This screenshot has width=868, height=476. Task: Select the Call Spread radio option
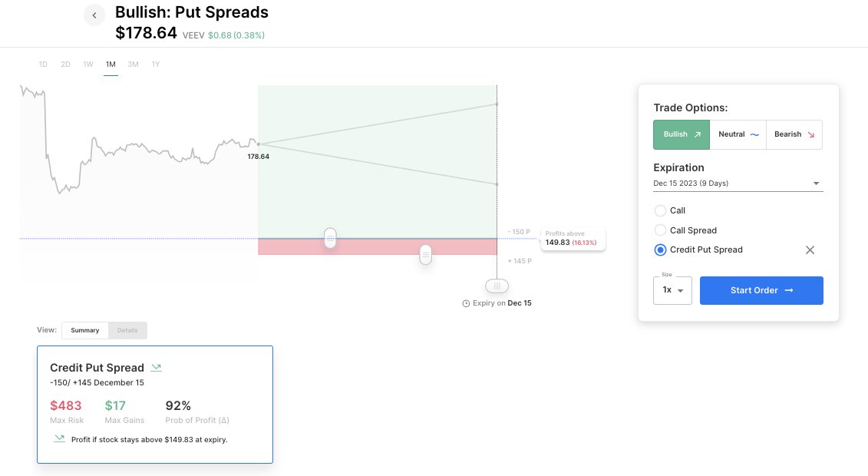[660, 230]
